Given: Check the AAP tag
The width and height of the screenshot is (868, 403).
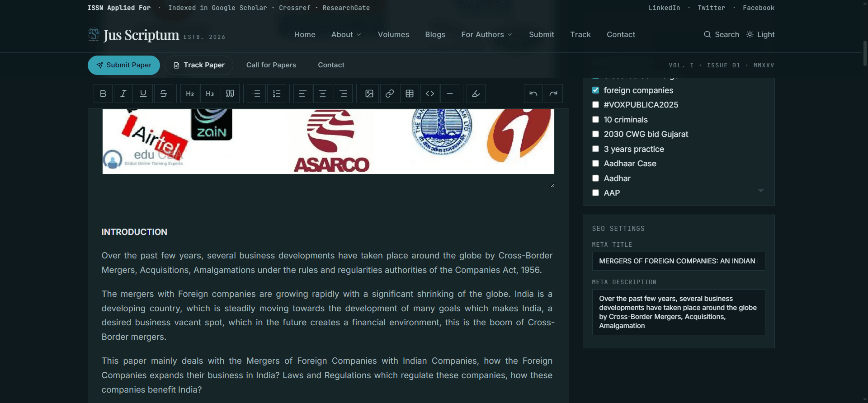Looking at the screenshot, I should pyautogui.click(x=596, y=193).
